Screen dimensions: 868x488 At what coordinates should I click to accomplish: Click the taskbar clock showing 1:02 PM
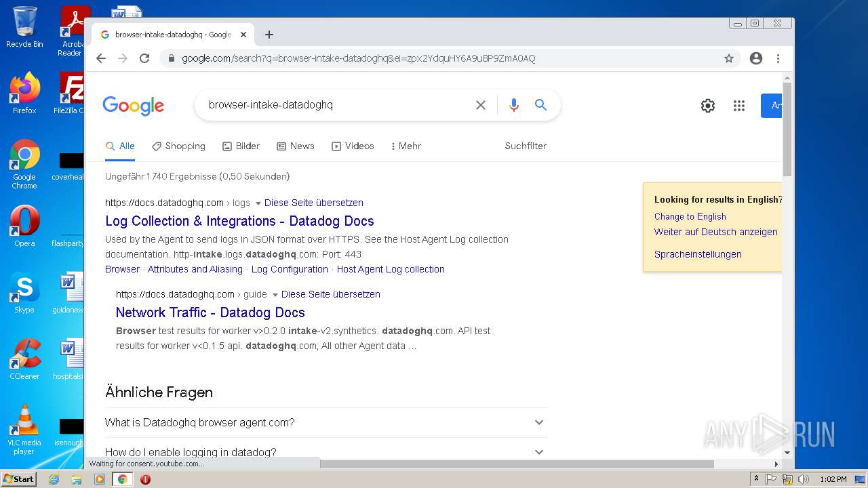pos(833,479)
